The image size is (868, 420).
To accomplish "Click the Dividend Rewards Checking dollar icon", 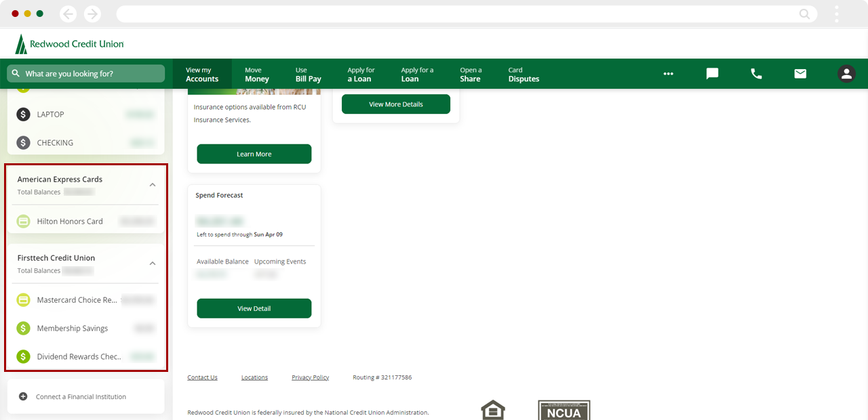I will (24, 357).
